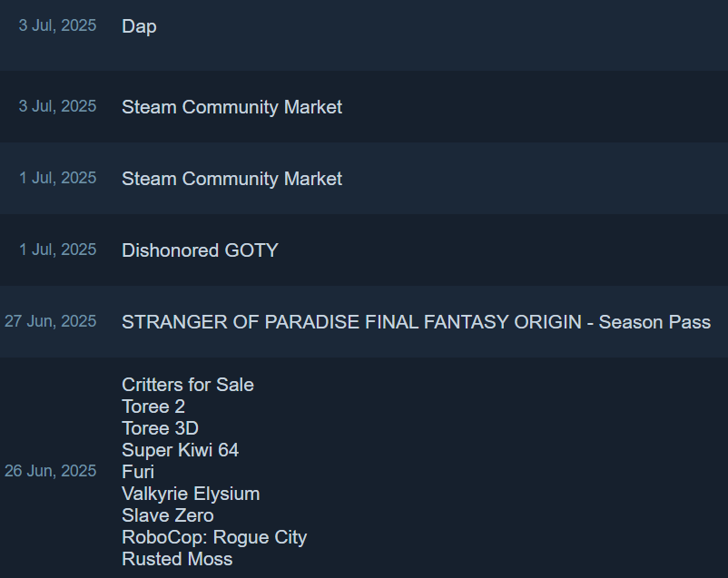The image size is (728, 578).
Task: Click the 26 Jun, 2025 date
Action: [x=50, y=471]
